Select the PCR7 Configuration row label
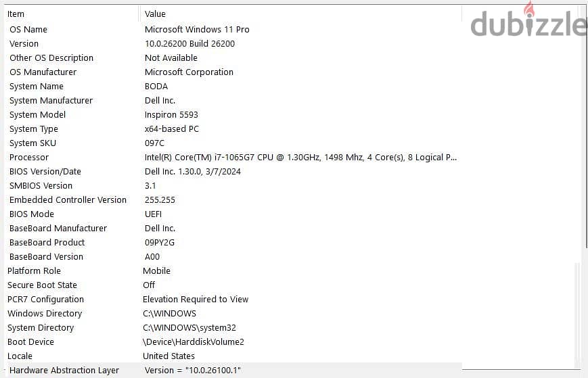This screenshot has width=588, height=378. tap(46, 300)
